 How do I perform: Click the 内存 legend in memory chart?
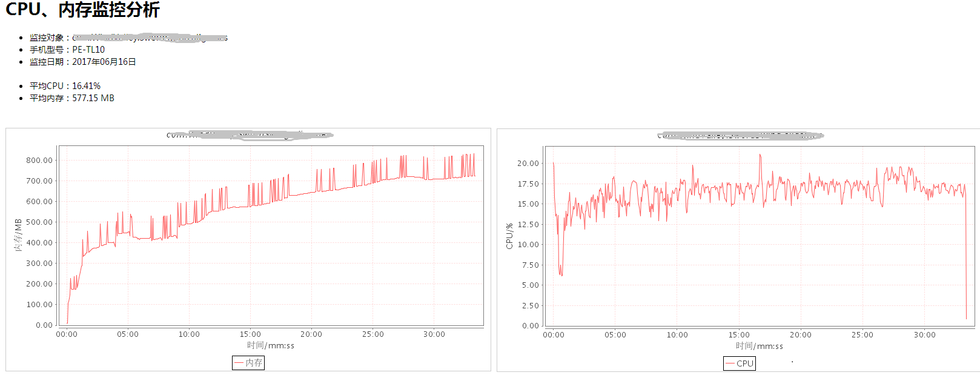pos(248,362)
